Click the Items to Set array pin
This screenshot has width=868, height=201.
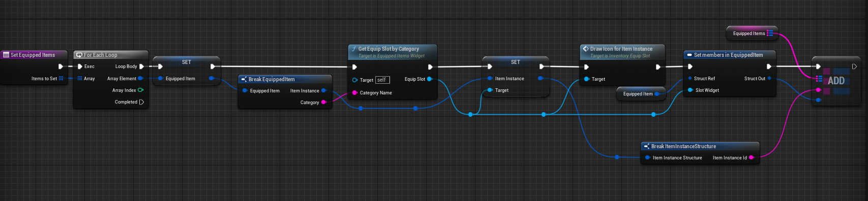click(61, 78)
